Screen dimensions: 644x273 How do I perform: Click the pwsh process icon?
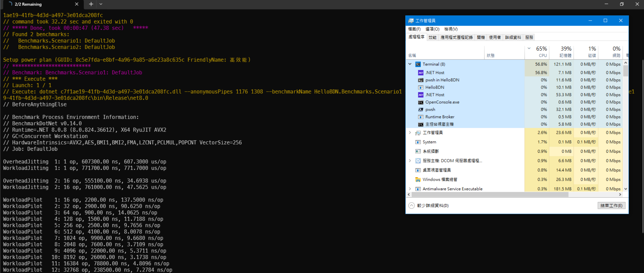[421, 109]
